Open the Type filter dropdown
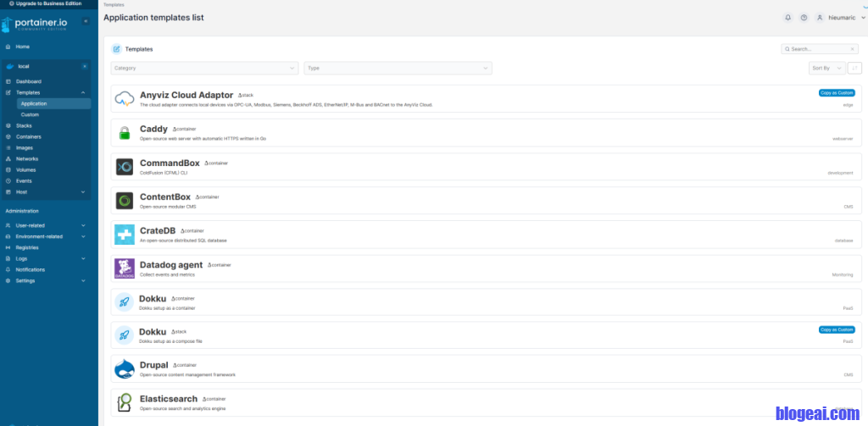Viewport: 868px width, 426px height. [398, 68]
